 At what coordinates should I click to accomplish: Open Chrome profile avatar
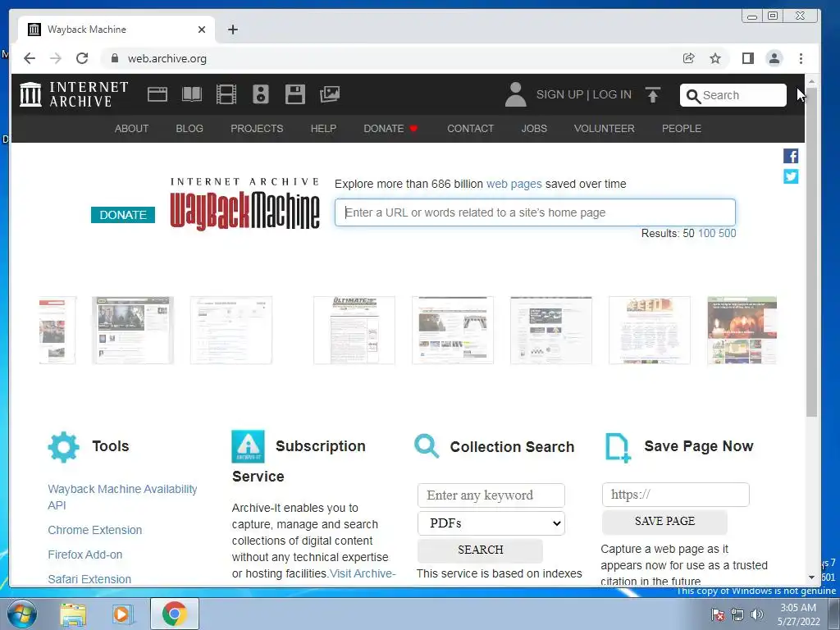(x=774, y=58)
